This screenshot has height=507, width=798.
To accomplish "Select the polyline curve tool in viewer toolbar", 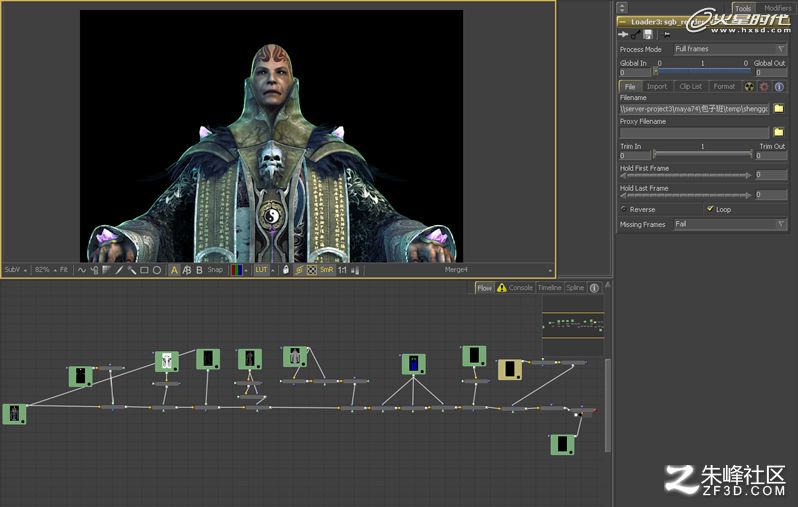I will click(82, 270).
